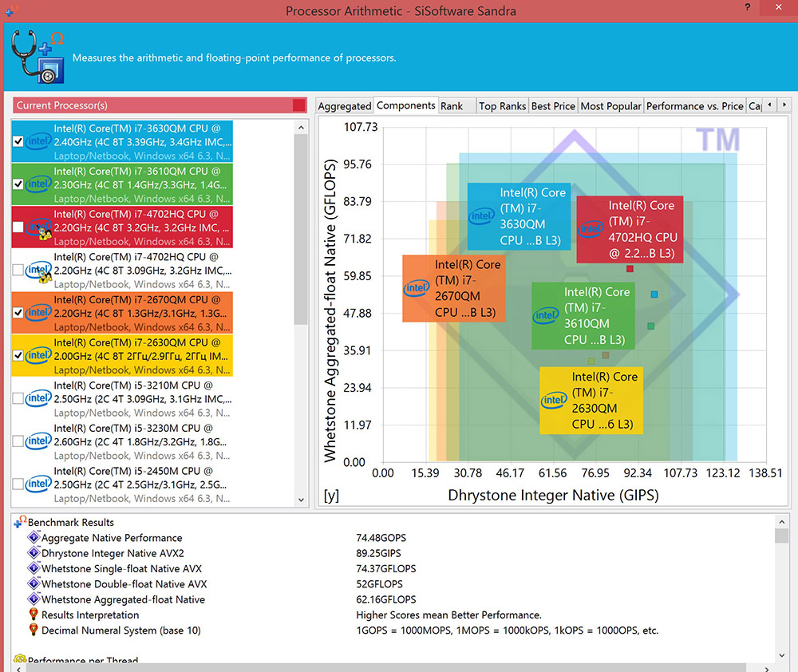Select the Components tab
The height and width of the screenshot is (672, 798).
405,105
